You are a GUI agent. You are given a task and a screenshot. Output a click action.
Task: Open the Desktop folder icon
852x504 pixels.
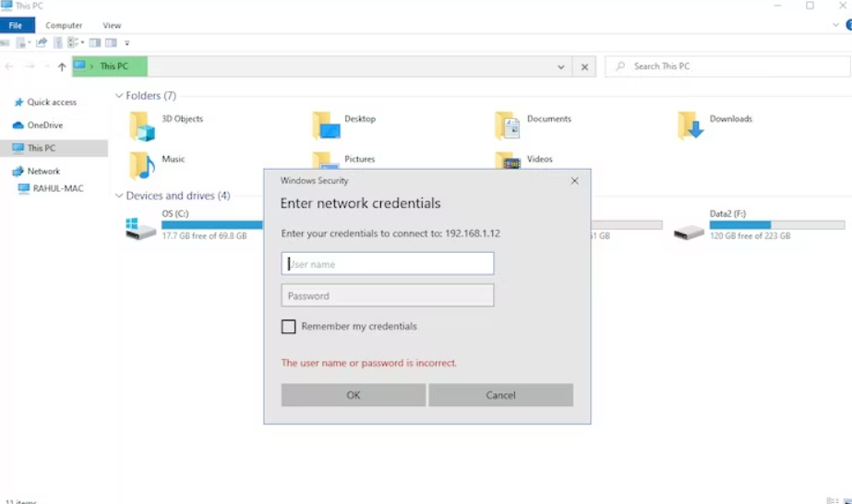click(x=325, y=126)
